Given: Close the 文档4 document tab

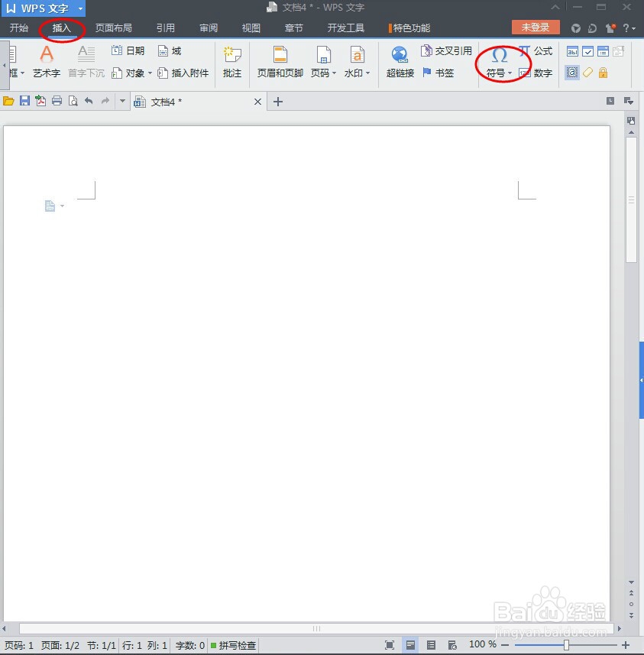Looking at the screenshot, I should click(257, 102).
